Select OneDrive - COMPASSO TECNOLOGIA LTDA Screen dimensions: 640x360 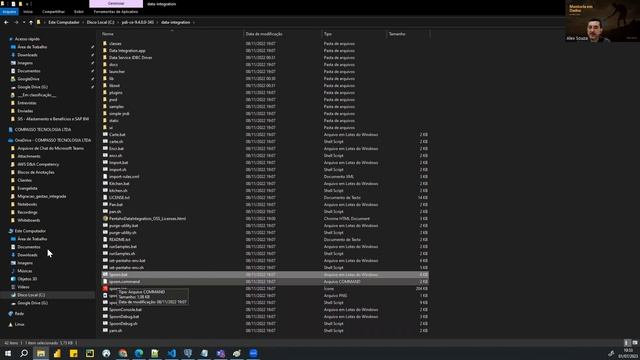pos(53,140)
